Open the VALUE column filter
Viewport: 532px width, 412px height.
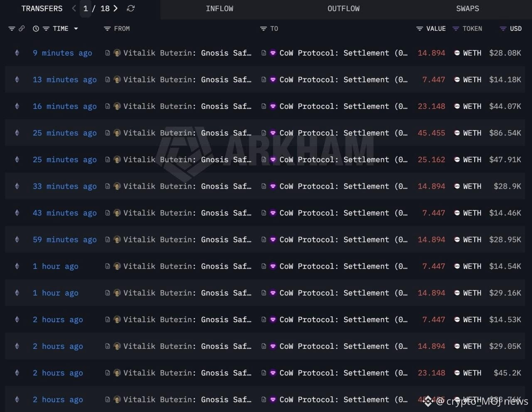[x=420, y=29]
